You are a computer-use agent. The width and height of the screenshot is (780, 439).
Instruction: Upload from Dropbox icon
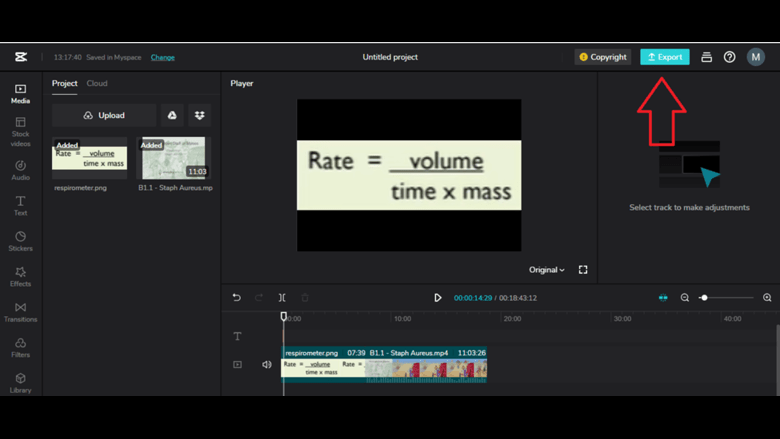pyautogui.click(x=200, y=116)
